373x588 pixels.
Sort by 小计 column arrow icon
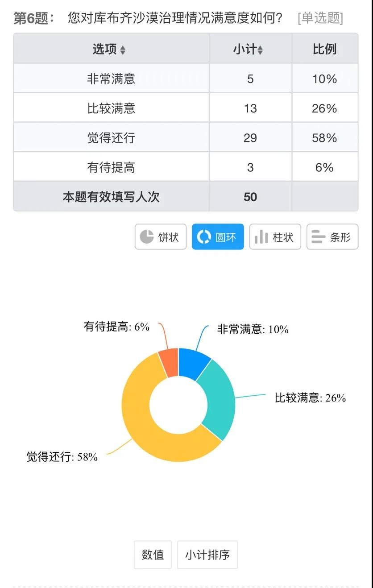click(260, 50)
